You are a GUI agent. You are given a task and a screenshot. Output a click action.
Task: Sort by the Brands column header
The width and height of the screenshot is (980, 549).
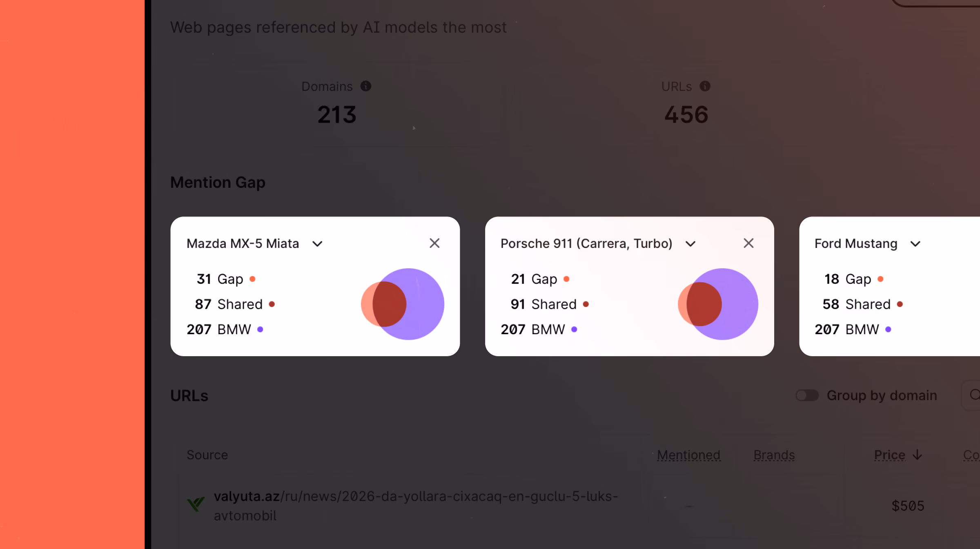pos(774,455)
